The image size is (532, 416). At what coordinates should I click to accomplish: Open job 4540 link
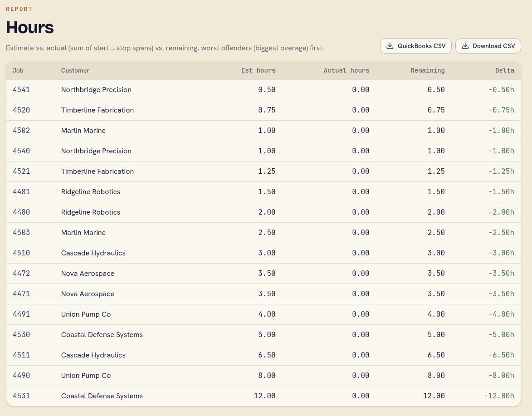point(21,151)
